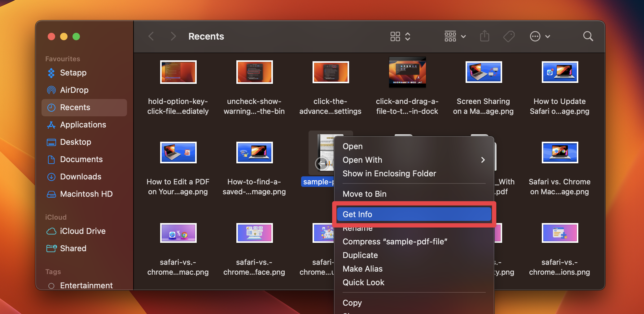Click the Share icon in the Finder toolbar
Viewport: 644px width, 314px height.
coord(484,36)
